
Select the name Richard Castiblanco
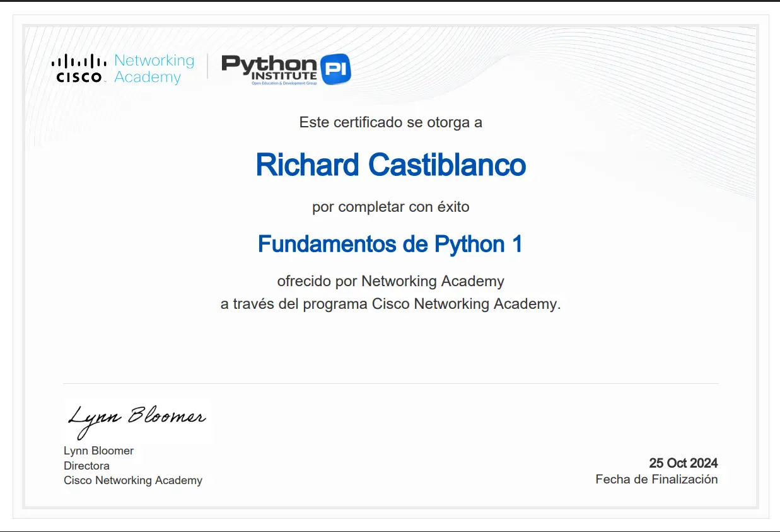tap(390, 165)
